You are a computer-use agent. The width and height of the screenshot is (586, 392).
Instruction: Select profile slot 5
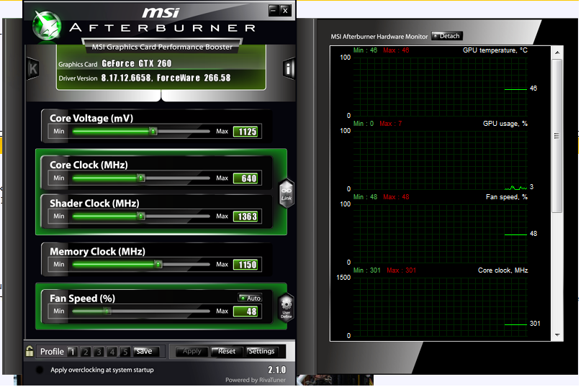[x=125, y=352]
